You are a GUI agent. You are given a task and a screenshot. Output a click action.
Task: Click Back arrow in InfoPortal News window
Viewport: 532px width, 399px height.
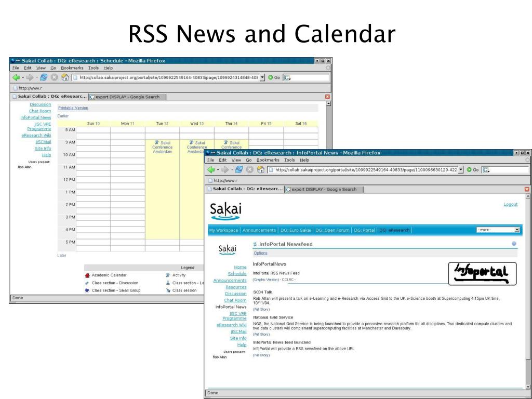tap(211, 170)
